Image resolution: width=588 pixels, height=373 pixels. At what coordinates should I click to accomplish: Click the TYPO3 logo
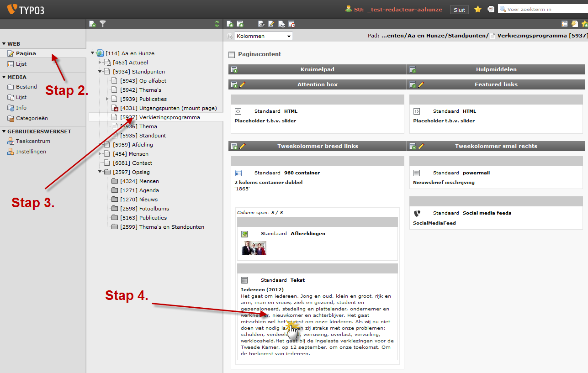(x=26, y=9)
